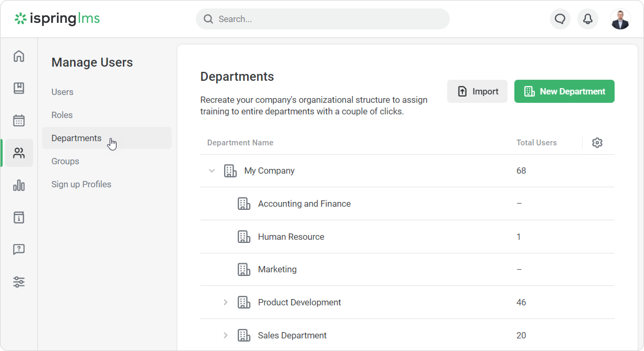Open the Calendar icon in sidebar
This screenshot has height=351, width=644.
(19, 120)
